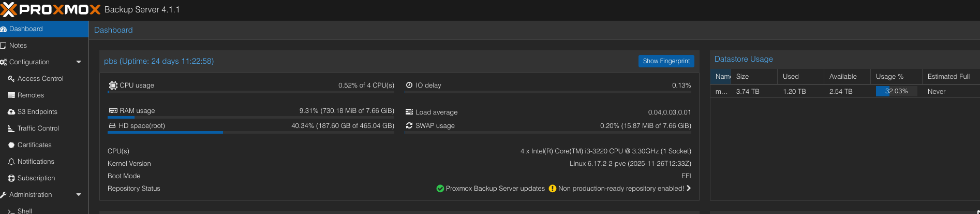Click the IO delay clock icon
Screen dimensions: 980x214
click(x=409, y=85)
